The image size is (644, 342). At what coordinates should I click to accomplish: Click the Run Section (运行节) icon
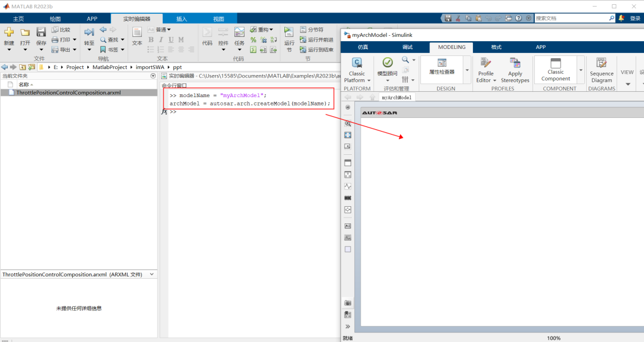[x=289, y=32]
